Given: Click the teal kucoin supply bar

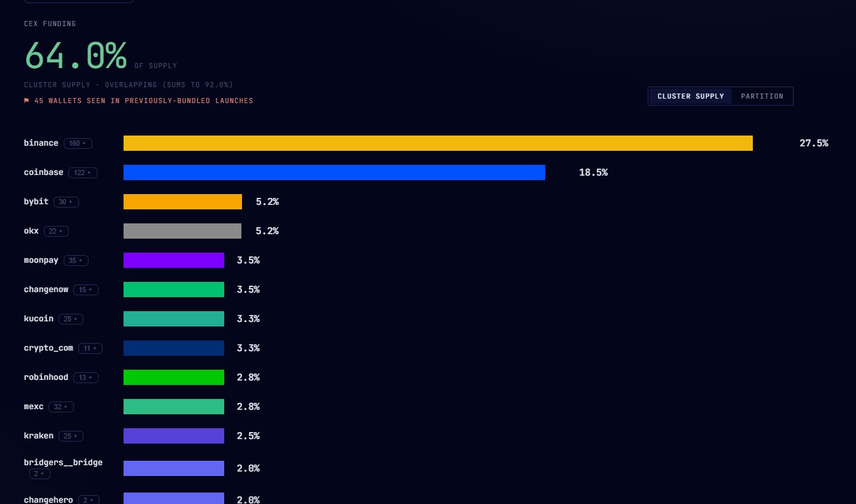Looking at the screenshot, I should (x=174, y=319).
